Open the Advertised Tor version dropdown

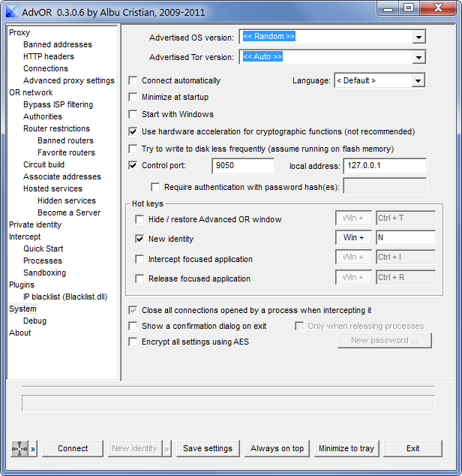pyautogui.click(x=418, y=57)
